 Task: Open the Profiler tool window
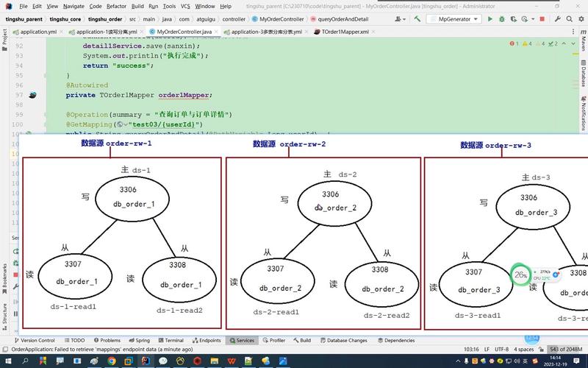coord(273,340)
